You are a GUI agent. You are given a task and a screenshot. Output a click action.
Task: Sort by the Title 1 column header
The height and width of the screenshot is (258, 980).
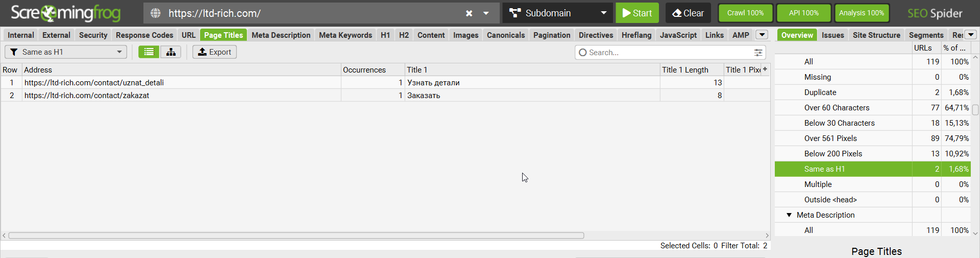pyautogui.click(x=532, y=70)
